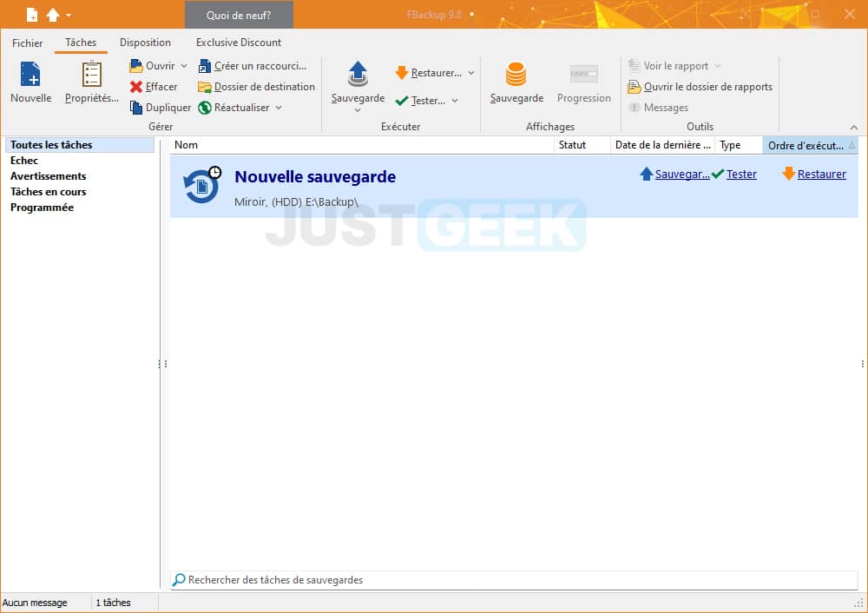
Task: Click the 1 tâches status entry
Action: click(113, 603)
